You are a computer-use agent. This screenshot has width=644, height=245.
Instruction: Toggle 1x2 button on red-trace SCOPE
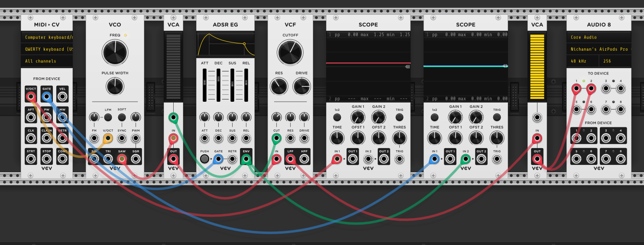(x=337, y=117)
